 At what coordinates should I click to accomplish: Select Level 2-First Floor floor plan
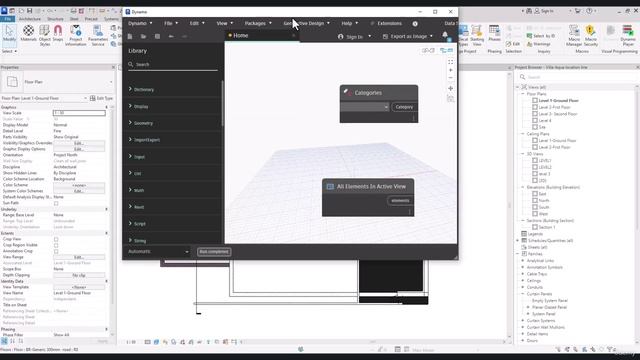pyautogui.click(x=554, y=107)
